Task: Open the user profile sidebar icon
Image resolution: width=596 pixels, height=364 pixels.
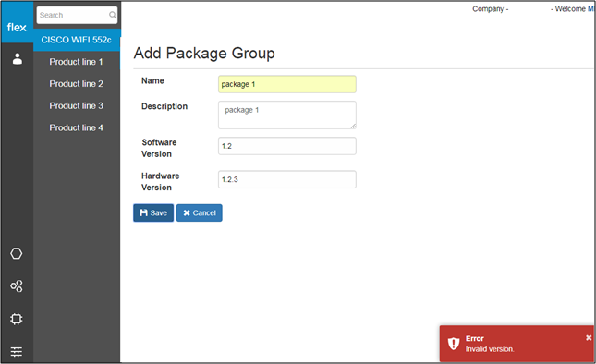Action: click(18, 59)
